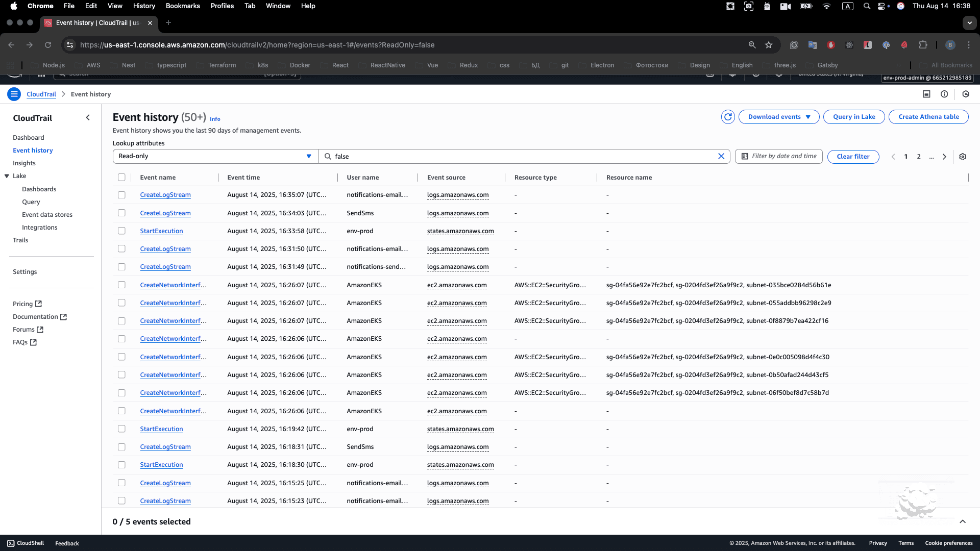The image size is (980, 551).
Task: Open the Read-only lookup attribute dropdown
Action: click(x=214, y=156)
